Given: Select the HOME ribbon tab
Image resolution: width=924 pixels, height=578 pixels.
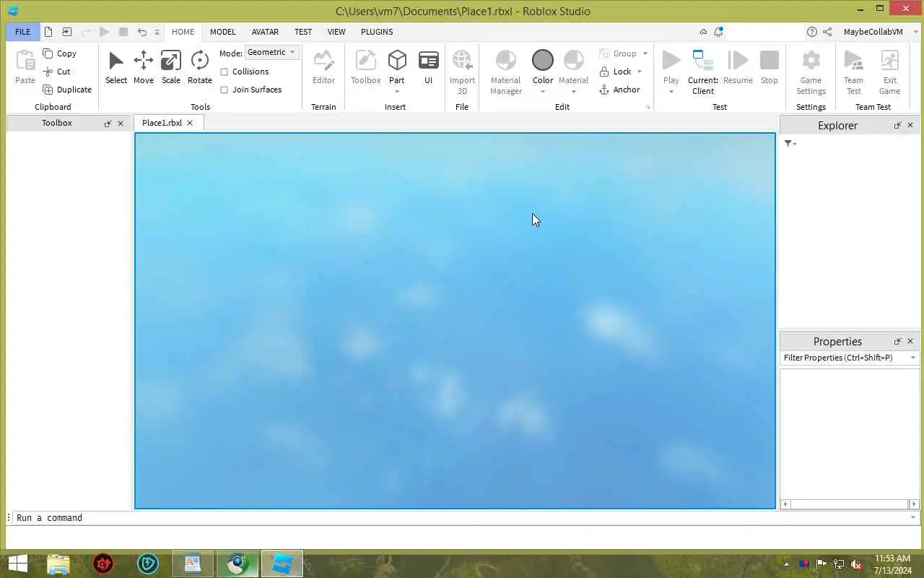Looking at the screenshot, I should [x=183, y=32].
